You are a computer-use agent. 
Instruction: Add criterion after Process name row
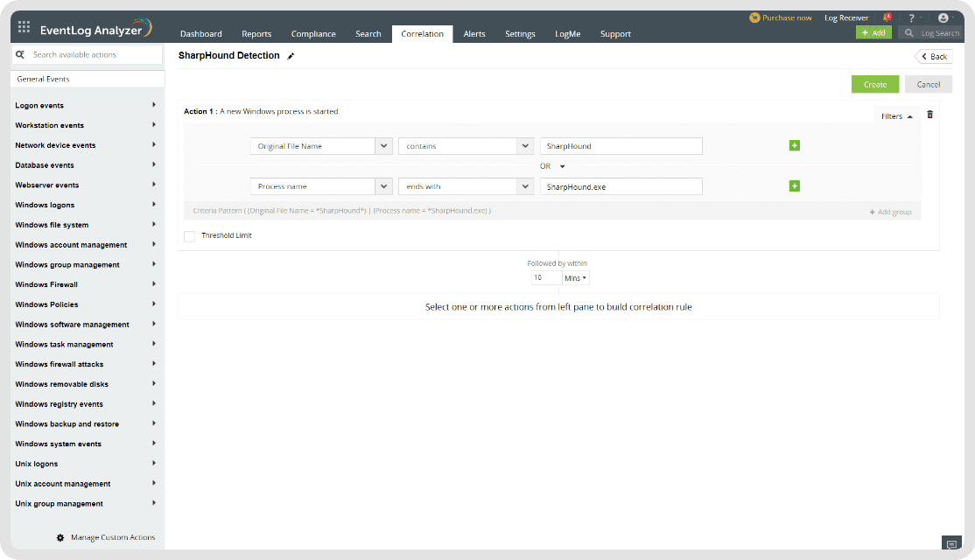pos(794,185)
